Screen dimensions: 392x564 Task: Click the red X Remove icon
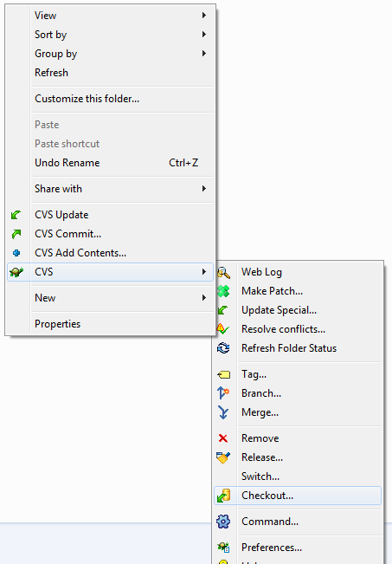point(223,438)
